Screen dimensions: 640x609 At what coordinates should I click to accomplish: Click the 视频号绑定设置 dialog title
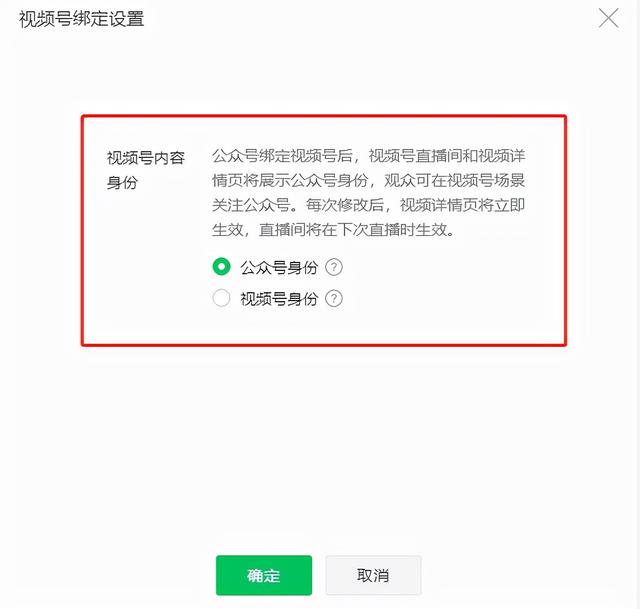click(x=82, y=19)
